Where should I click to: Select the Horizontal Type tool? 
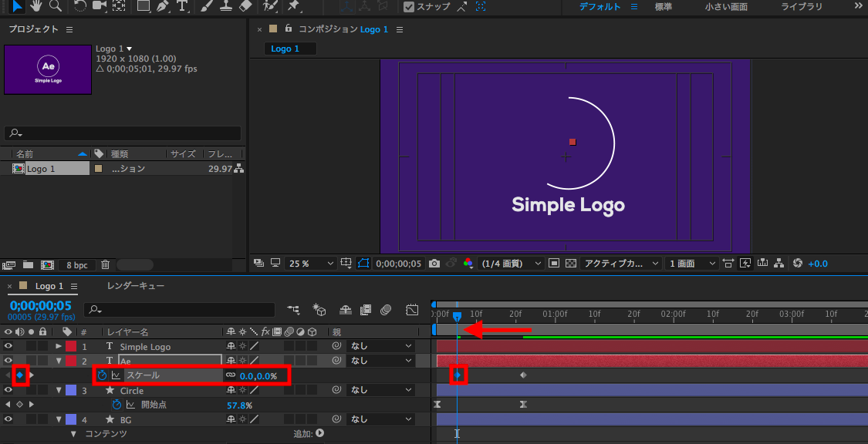[x=182, y=6]
